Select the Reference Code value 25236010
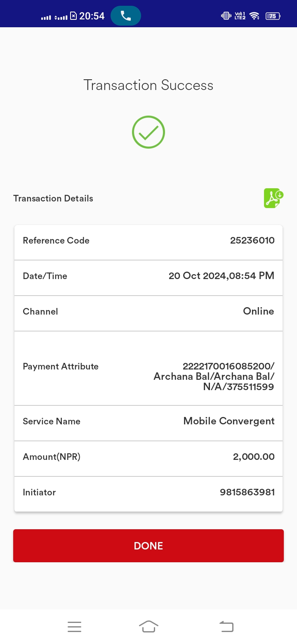The height and width of the screenshot is (644, 297). coord(252,241)
